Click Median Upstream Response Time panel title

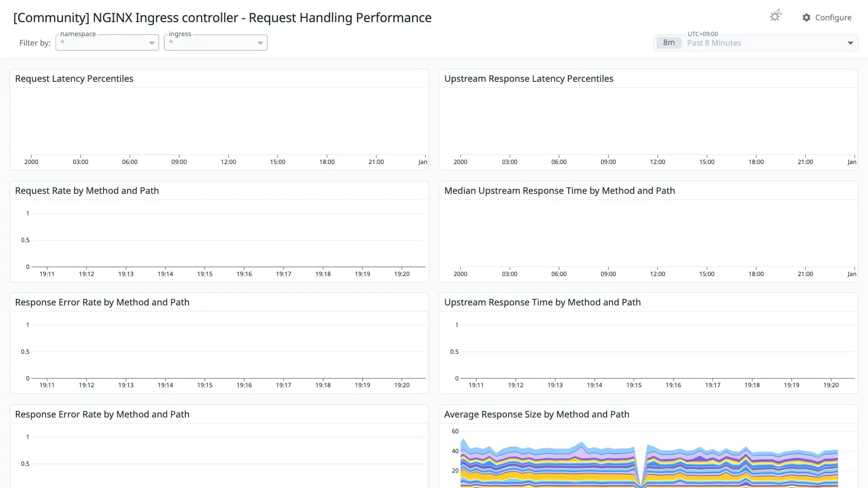(559, 191)
